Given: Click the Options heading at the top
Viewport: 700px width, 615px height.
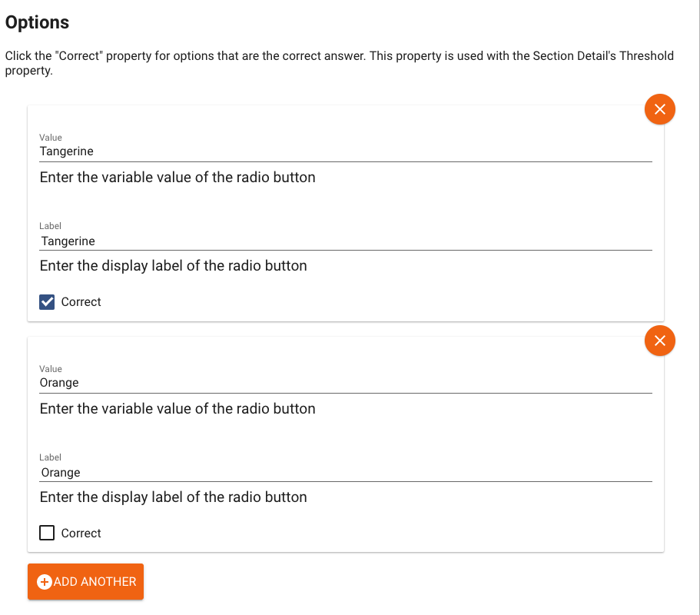Looking at the screenshot, I should (37, 22).
